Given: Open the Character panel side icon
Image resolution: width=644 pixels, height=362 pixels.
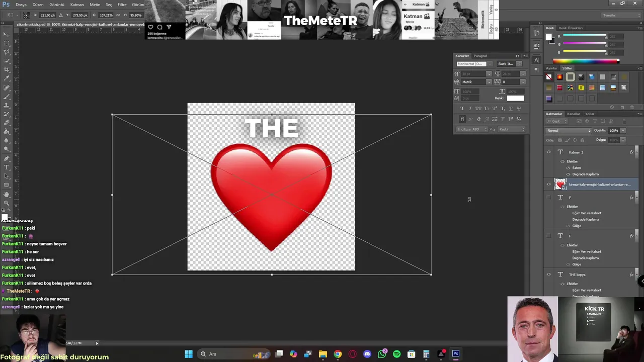Looking at the screenshot, I should [536, 60].
